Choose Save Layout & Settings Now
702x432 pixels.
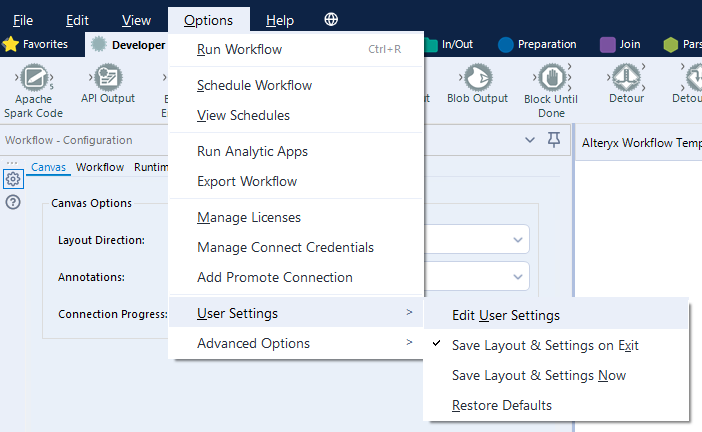[x=556, y=375]
